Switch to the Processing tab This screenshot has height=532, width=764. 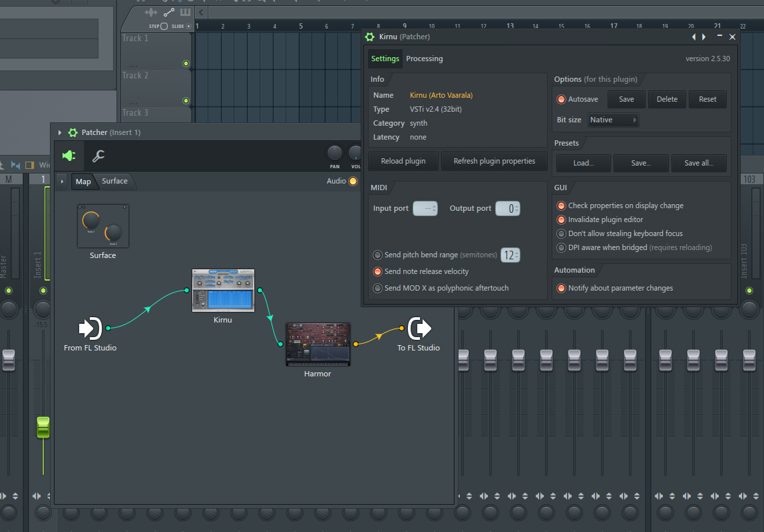[424, 59]
